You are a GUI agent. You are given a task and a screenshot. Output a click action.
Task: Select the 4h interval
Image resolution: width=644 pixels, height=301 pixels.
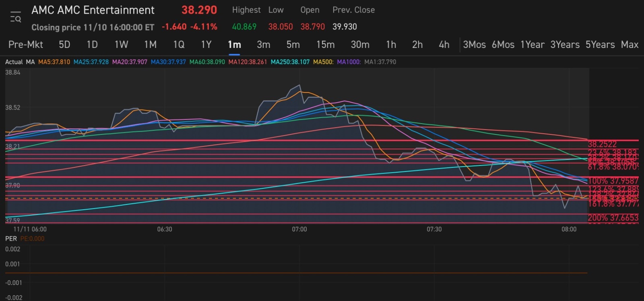(444, 45)
